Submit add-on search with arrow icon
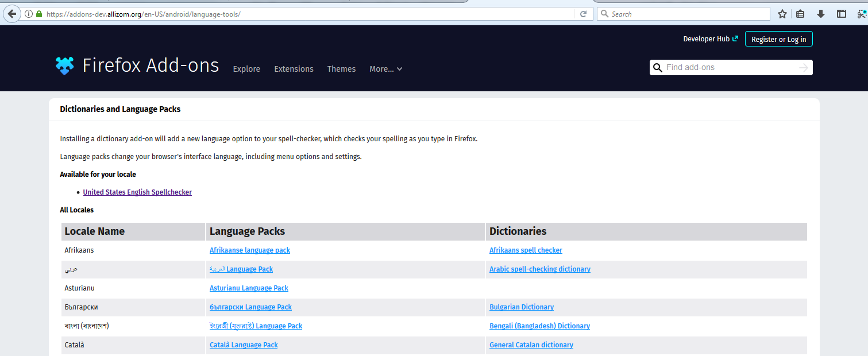 click(x=803, y=68)
